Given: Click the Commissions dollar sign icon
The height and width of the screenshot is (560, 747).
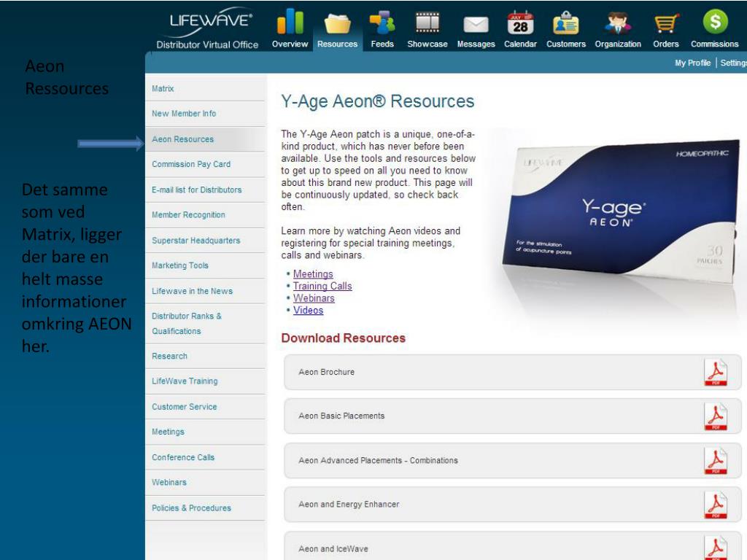Looking at the screenshot, I should [x=715, y=22].
